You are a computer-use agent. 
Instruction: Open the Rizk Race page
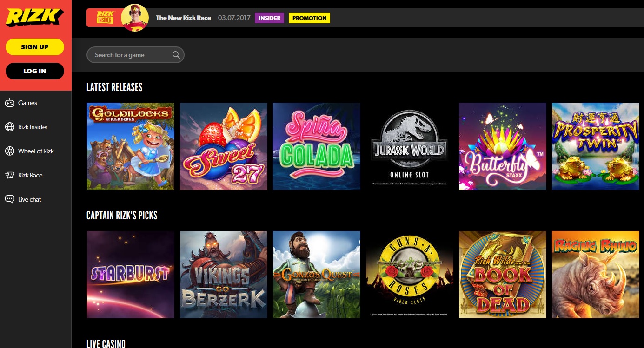[x=30, y=175]
